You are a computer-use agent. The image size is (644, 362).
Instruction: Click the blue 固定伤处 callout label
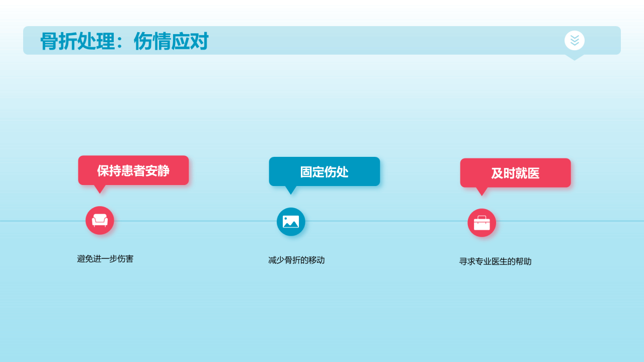(x=324, y=171)
